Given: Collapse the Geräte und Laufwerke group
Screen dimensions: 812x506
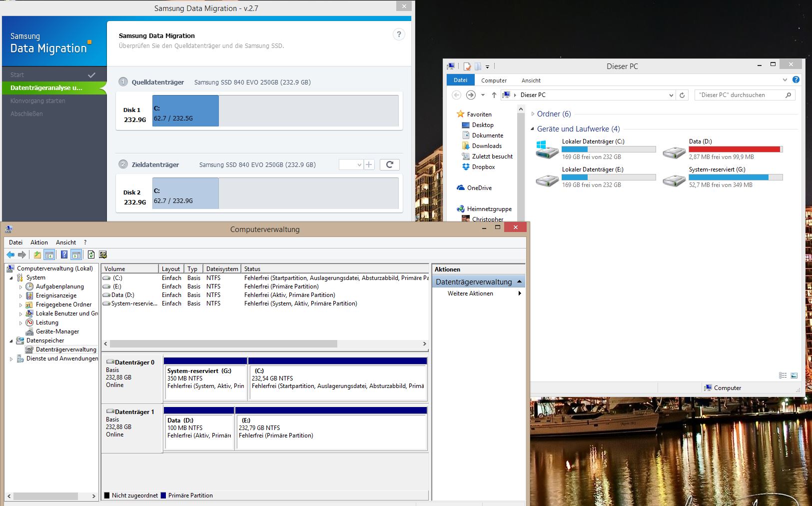Looking at the screenshot, I should pos(533,129).
